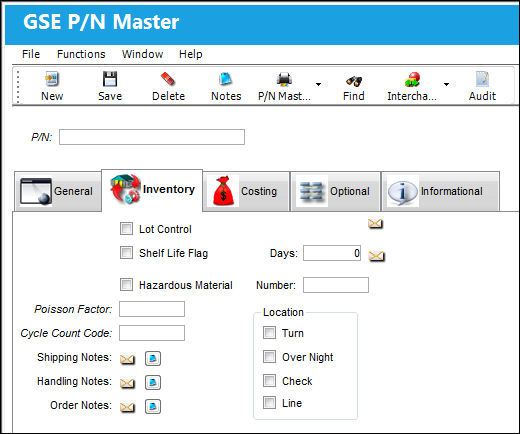Expand the P/N Master print dropdown arrow
This screenshot has height=434, width=520.
pyautogui.click(x=318, y=84)
